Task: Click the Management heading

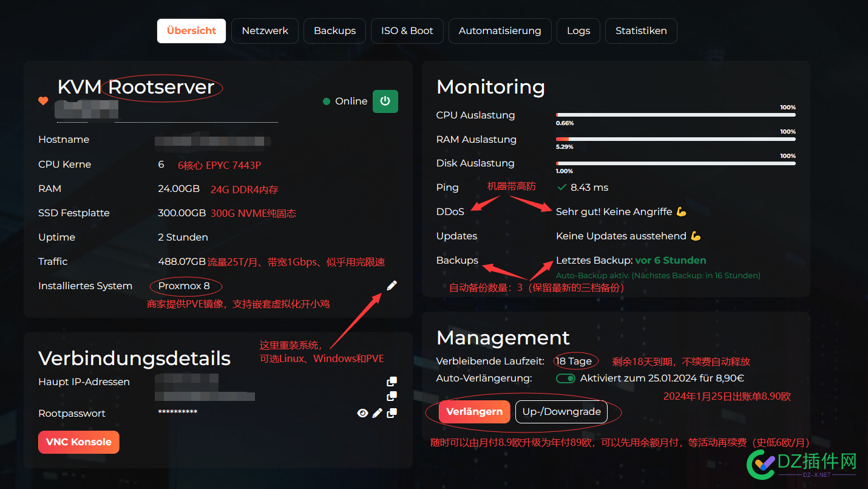Action: 503,338
